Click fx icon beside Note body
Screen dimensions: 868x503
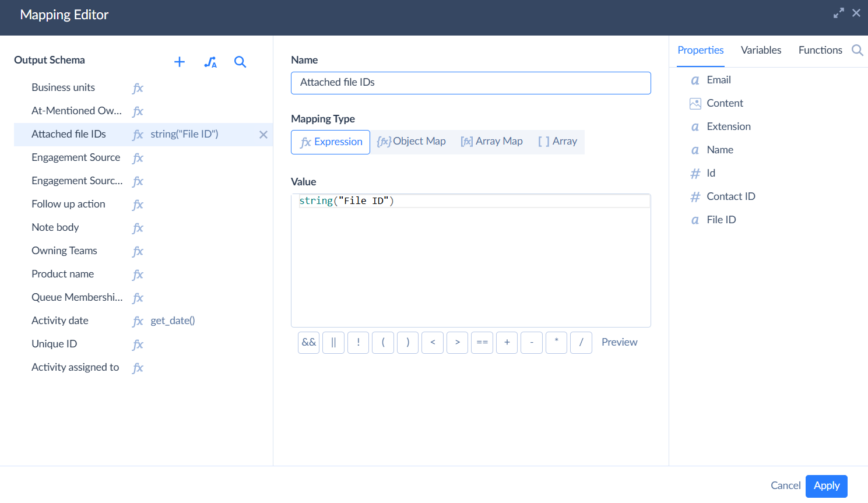click(138, 228)
